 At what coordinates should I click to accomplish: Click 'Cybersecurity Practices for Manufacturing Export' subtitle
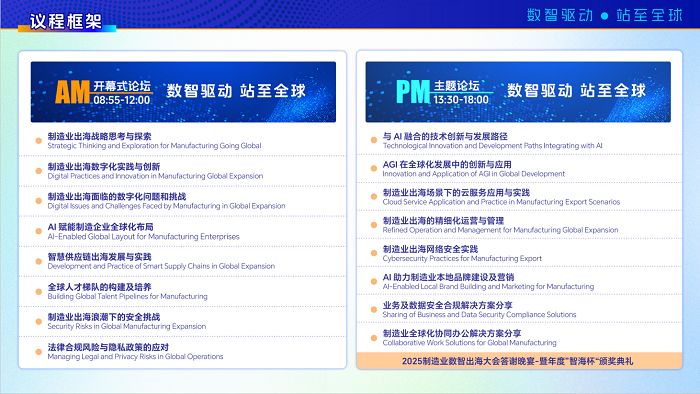point(462,258)
